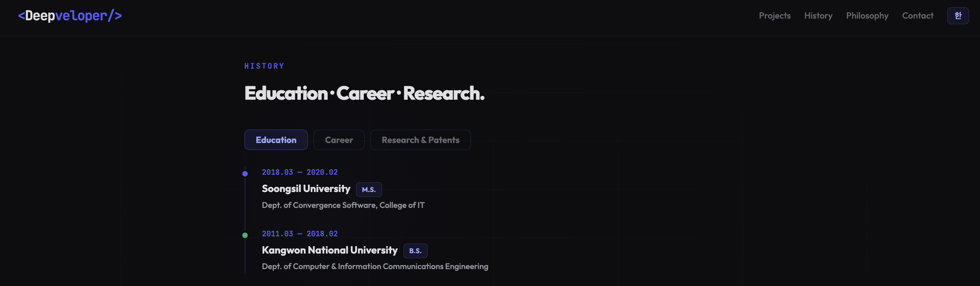Image resolution: width=980 pixels, height=286 pixels.
Task: Click the M.S. degree badge
Action: (368, 190)
